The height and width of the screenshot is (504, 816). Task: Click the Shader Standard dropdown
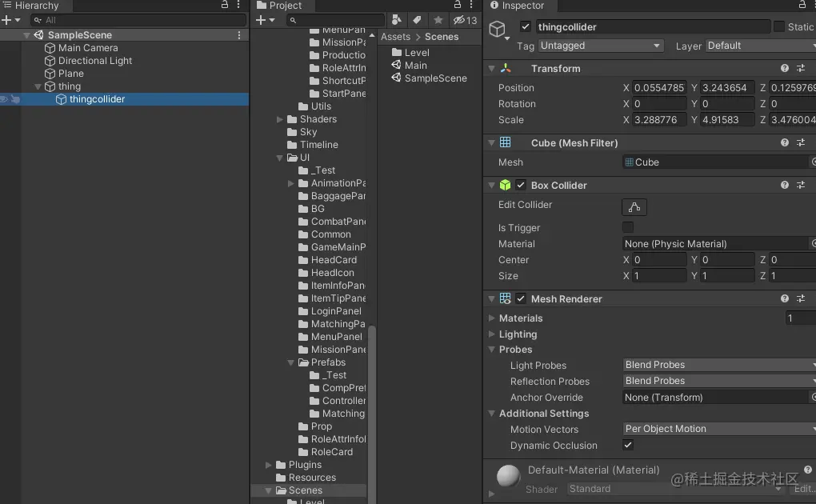click(x=675, y=489)
